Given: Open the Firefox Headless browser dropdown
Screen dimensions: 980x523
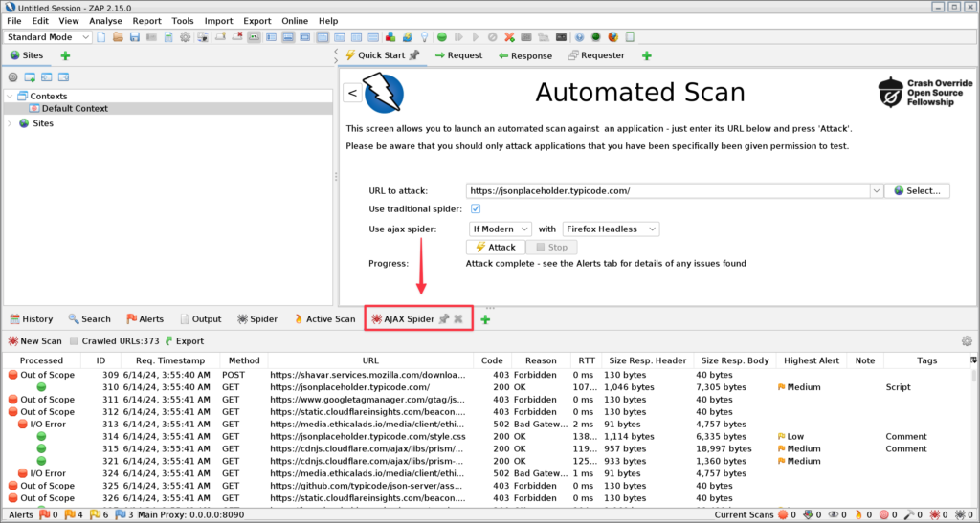Looking at the screenshot, I should coord(611,229).
